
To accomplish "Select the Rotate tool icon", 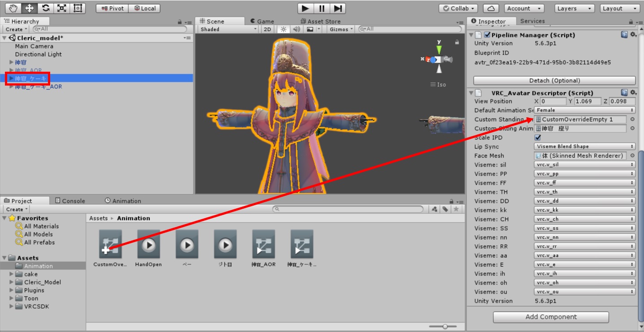I will point(45,8).
